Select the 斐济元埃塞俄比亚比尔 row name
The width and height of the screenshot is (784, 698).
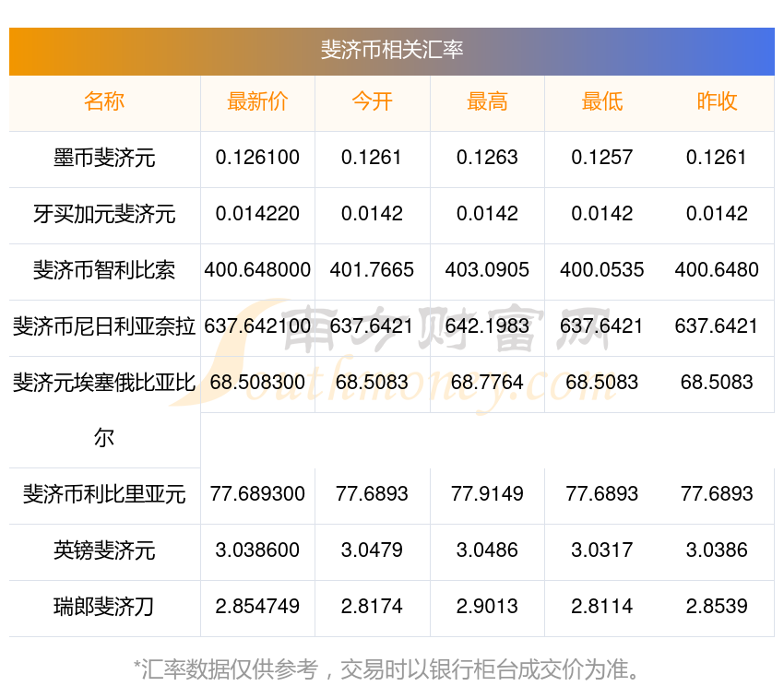click(104, 383)
